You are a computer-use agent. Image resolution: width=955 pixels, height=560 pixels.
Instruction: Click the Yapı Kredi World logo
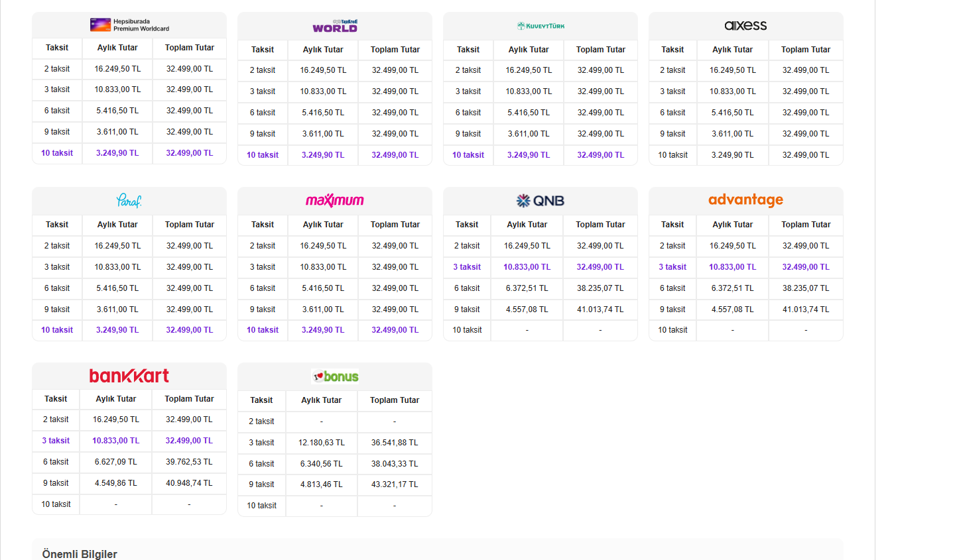335,26
